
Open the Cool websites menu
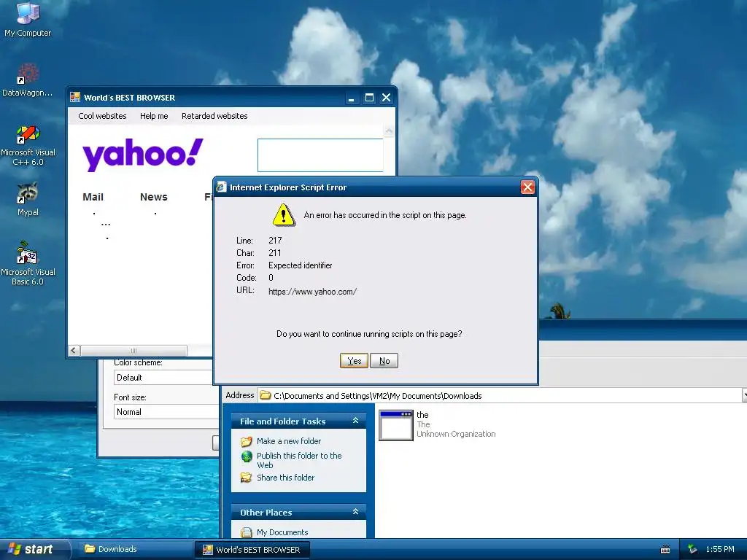tap(102, 116)
